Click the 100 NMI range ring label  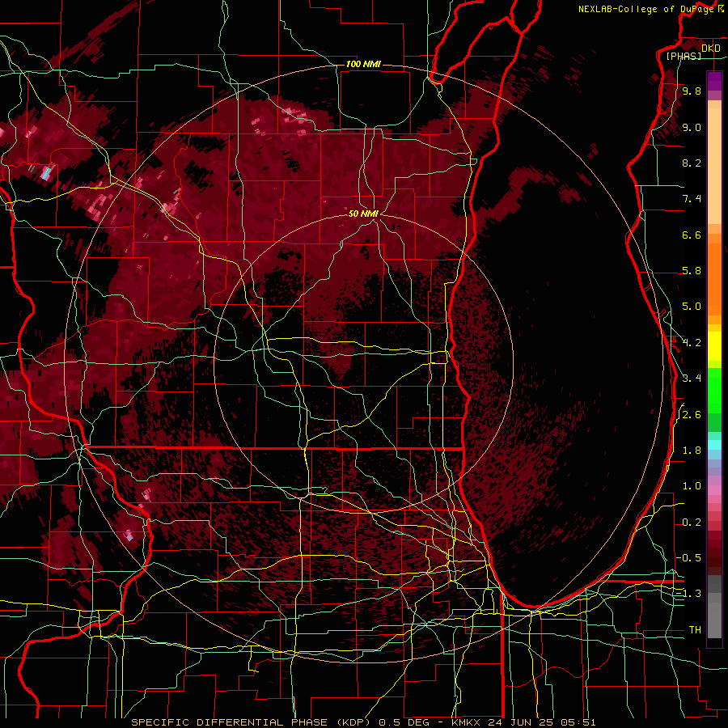363,64
